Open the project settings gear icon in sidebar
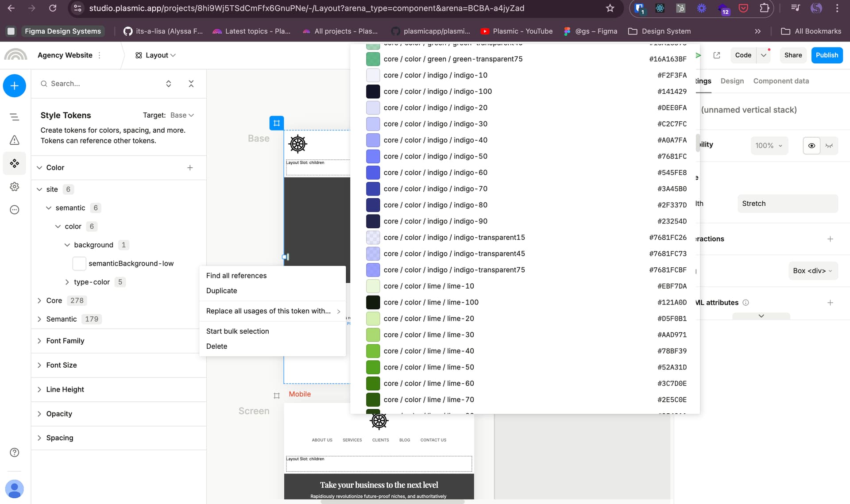This screenshot has width=850, height=504. pos(14,187)
